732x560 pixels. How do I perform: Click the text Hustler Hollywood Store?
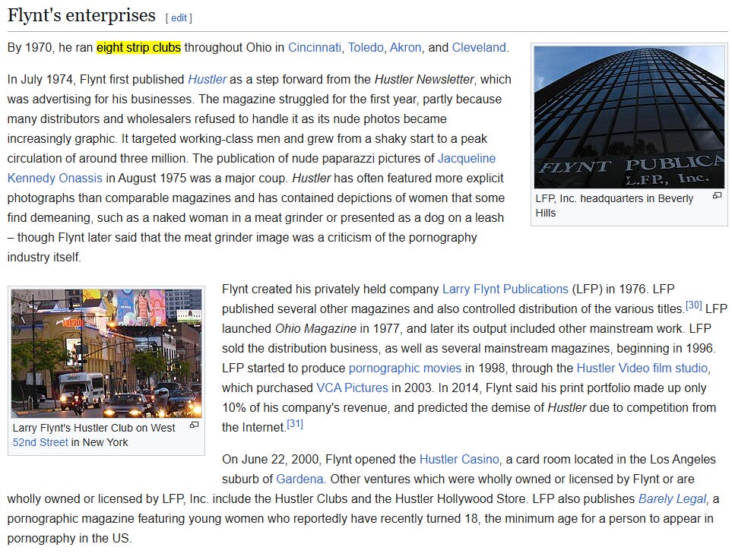(461, 499)
